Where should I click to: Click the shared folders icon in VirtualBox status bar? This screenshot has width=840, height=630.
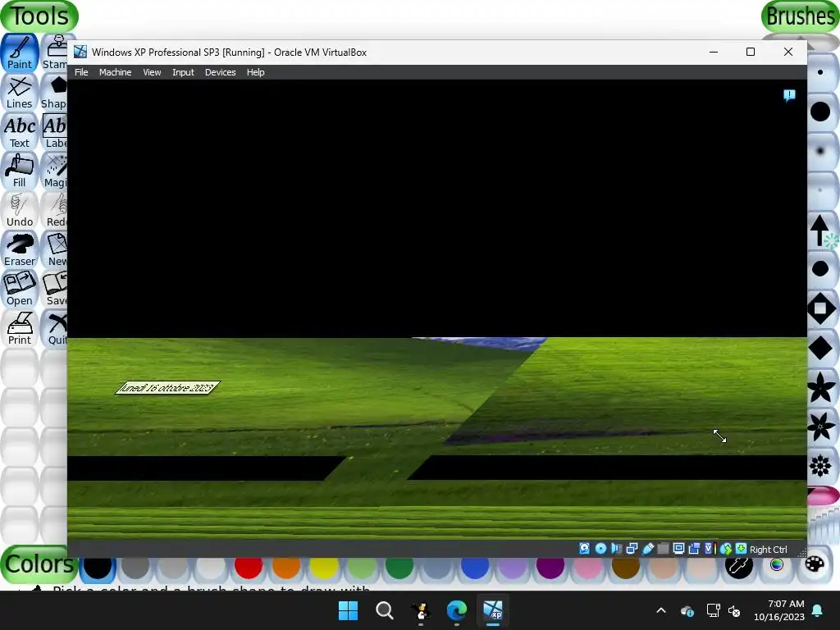(663, 549)
